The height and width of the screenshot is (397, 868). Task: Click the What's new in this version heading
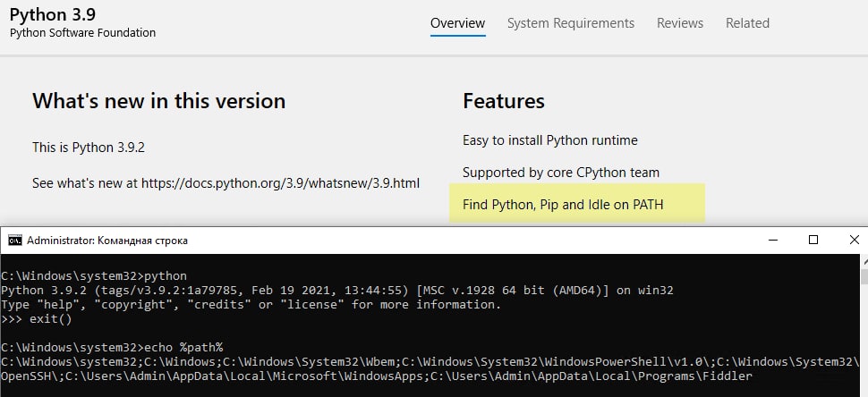(159, 101)
